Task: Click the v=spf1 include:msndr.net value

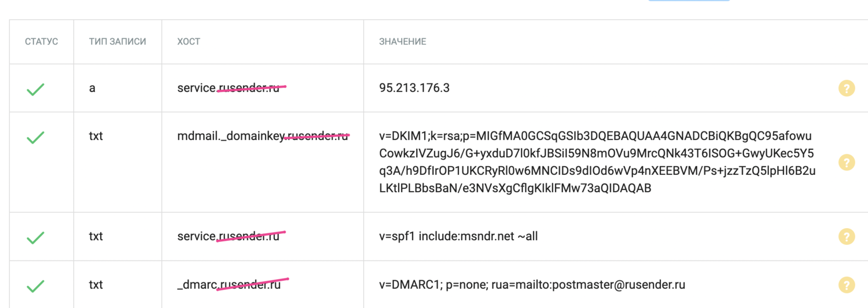Action: tap(458, 236)
